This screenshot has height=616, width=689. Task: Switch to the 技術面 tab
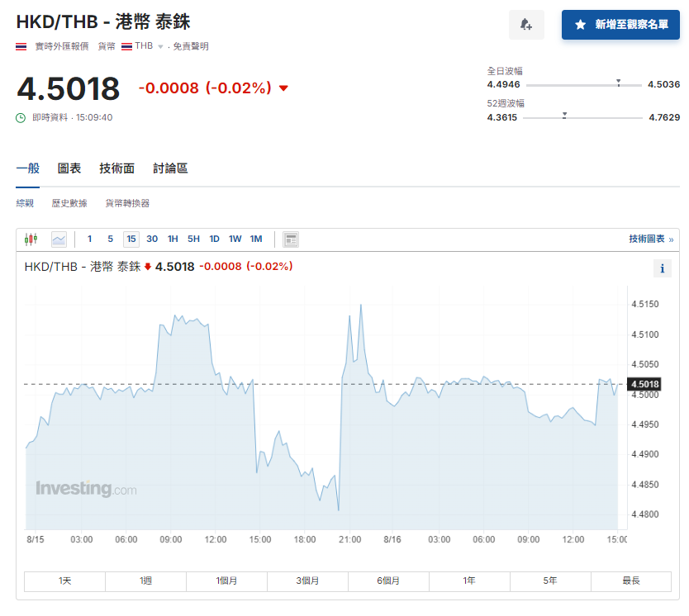tap(116, 168)
